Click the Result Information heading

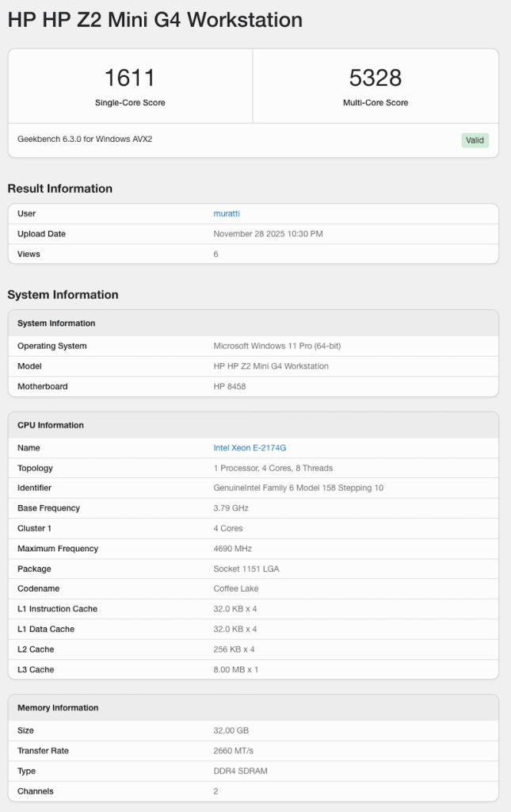coord(60,189)
